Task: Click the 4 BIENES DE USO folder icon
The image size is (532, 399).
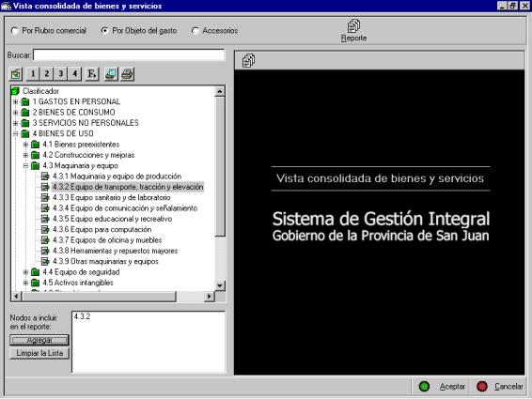Action: pyautogui.click(x=25, y=133)
